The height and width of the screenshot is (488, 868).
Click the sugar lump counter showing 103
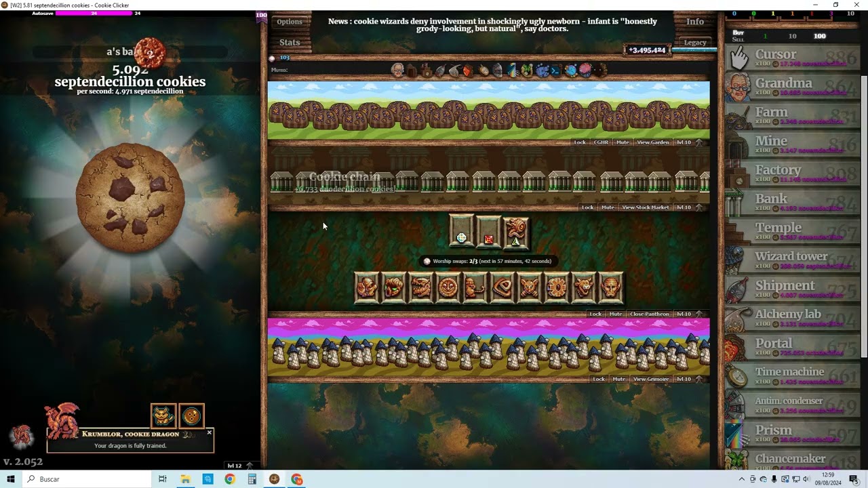(279, 58)
